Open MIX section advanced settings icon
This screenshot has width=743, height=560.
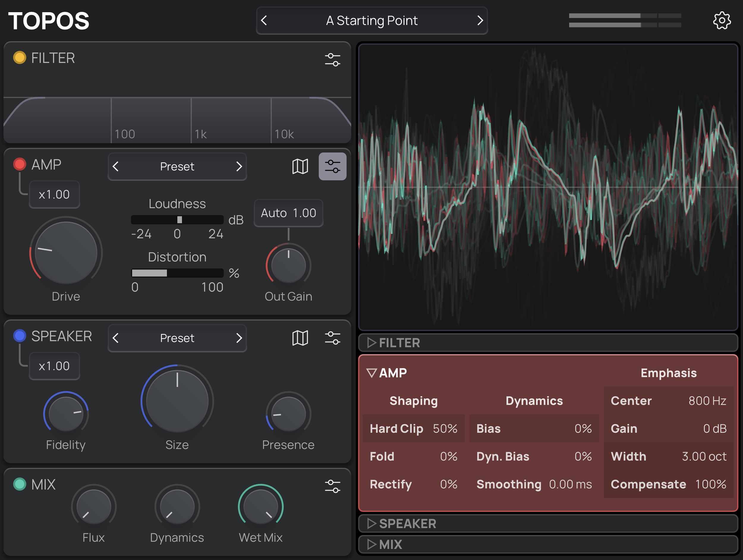click(332, 486)
